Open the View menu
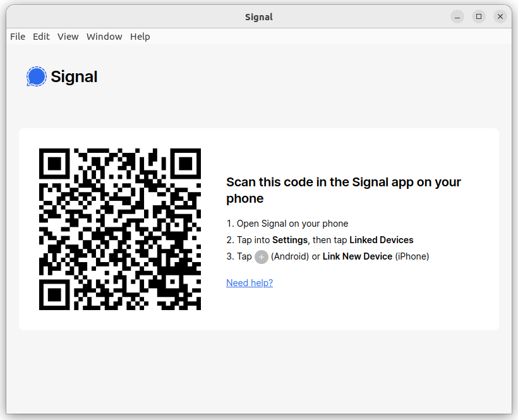Screen dimensions: 518x420 point(68,37)
